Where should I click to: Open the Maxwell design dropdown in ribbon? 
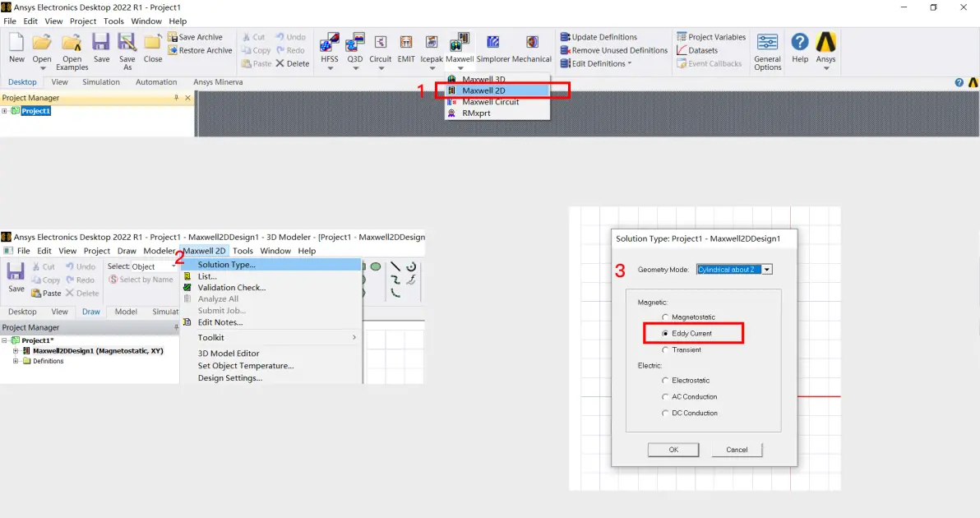click(460, 68)
